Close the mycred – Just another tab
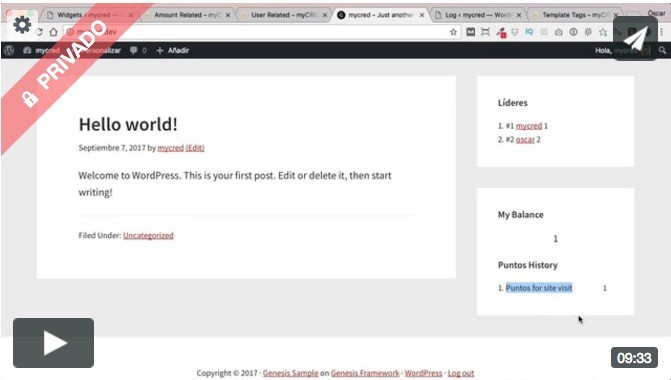The width and height of the screenshot is (671, 380). [422, 15]
